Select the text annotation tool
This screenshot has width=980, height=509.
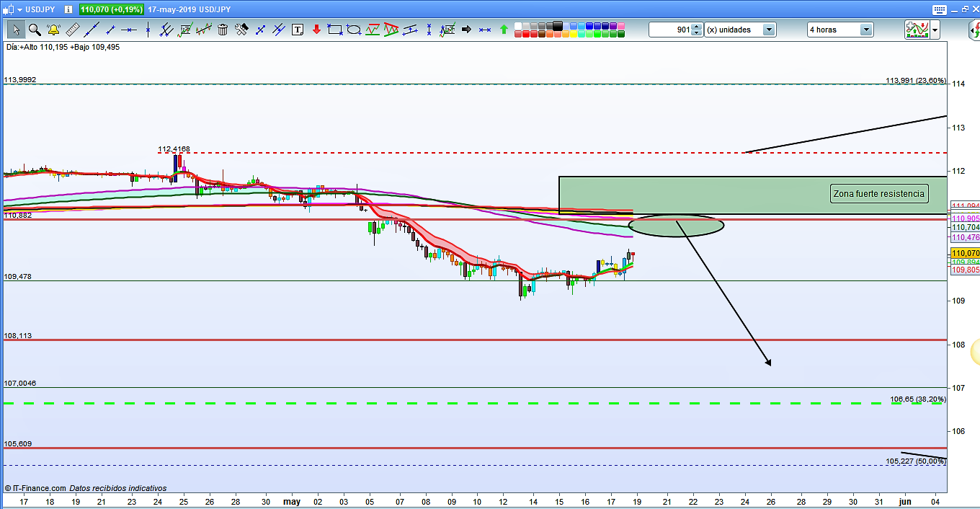point(298,30)
